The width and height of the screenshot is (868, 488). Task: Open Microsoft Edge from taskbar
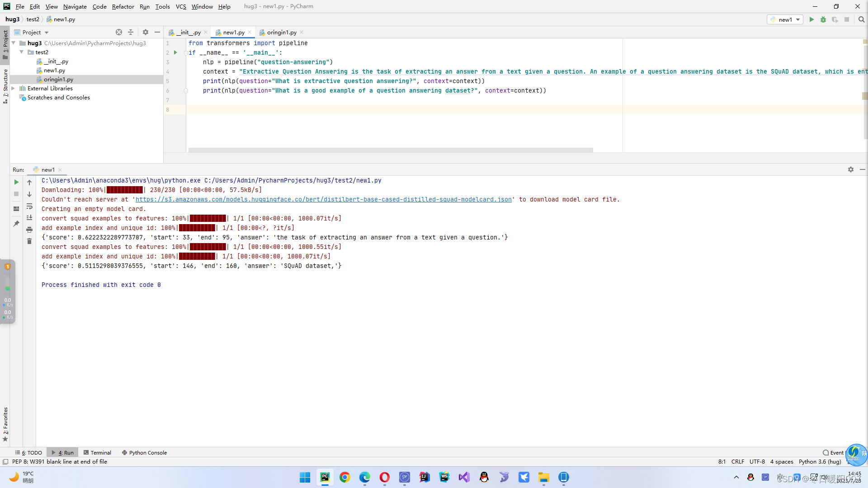tap(365, 477)
